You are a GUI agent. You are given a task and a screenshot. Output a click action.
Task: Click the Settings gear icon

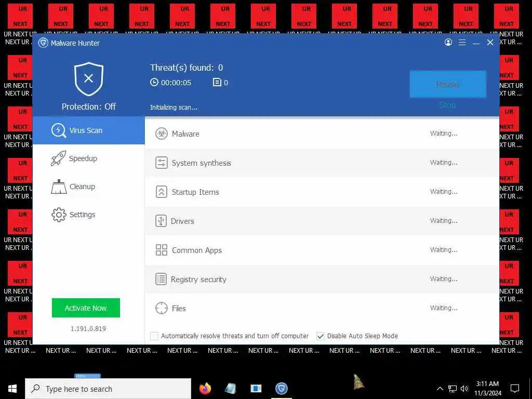pyautogui.click(x=59, y=215)
